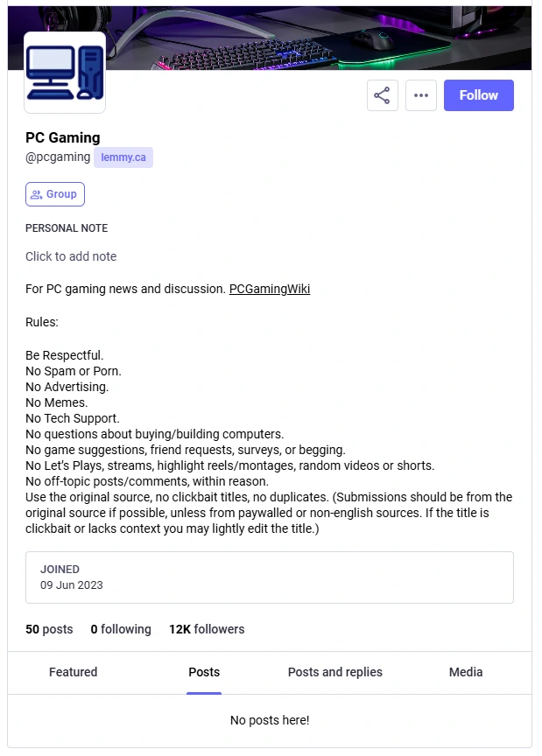The width and height of the screenshot is (542, 756).
Task: Select the Posts and replies tab
Action: point(334,672)
